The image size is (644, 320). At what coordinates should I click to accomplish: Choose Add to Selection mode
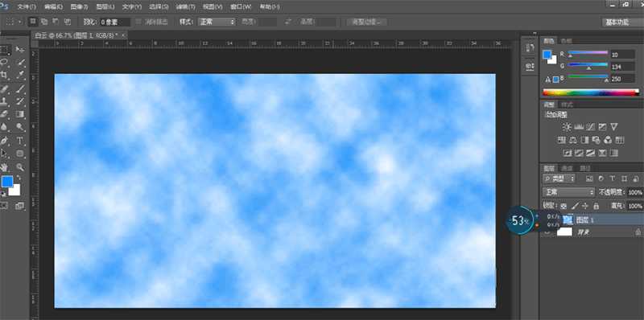[44, 22]
